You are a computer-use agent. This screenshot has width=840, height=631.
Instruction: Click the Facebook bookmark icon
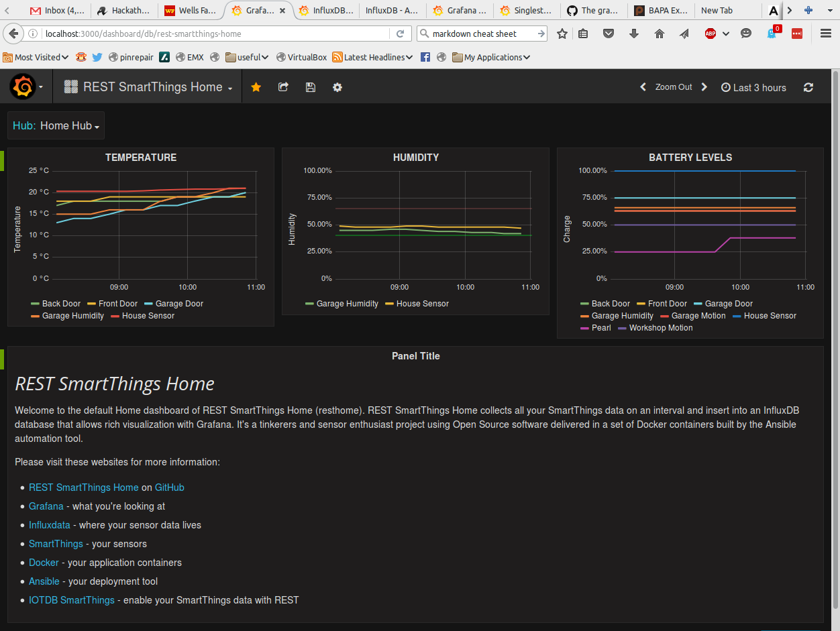[425, 57]
